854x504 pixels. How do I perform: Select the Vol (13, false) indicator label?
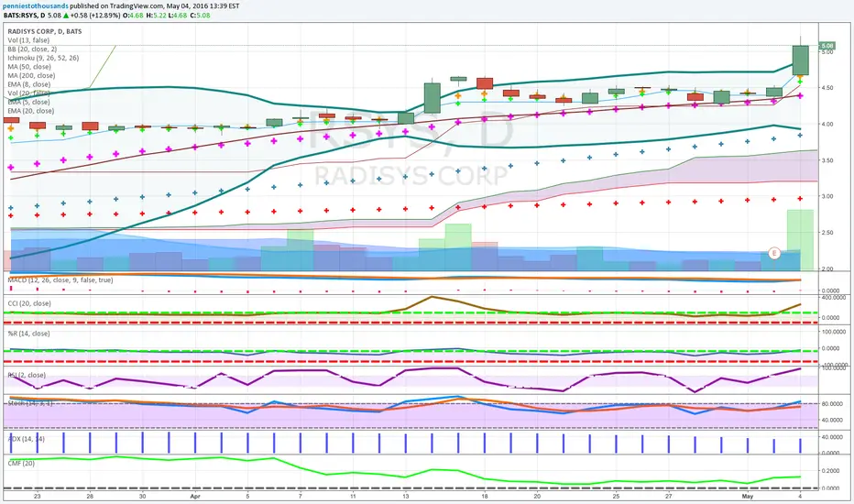pos(28,40)
